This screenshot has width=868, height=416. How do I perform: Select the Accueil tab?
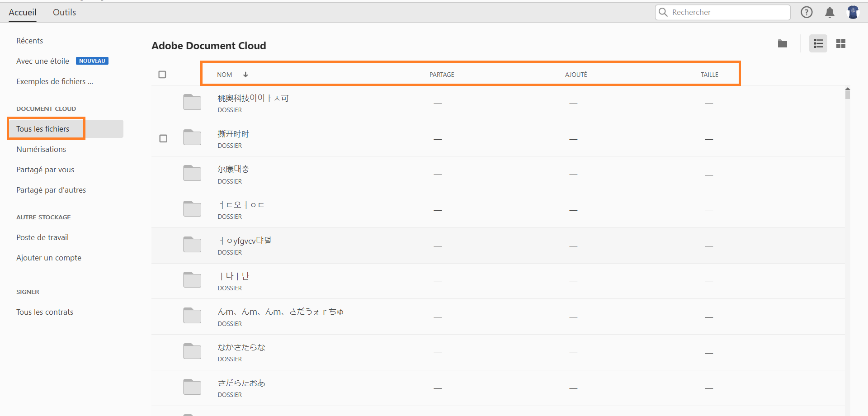[x=23, y=12]
